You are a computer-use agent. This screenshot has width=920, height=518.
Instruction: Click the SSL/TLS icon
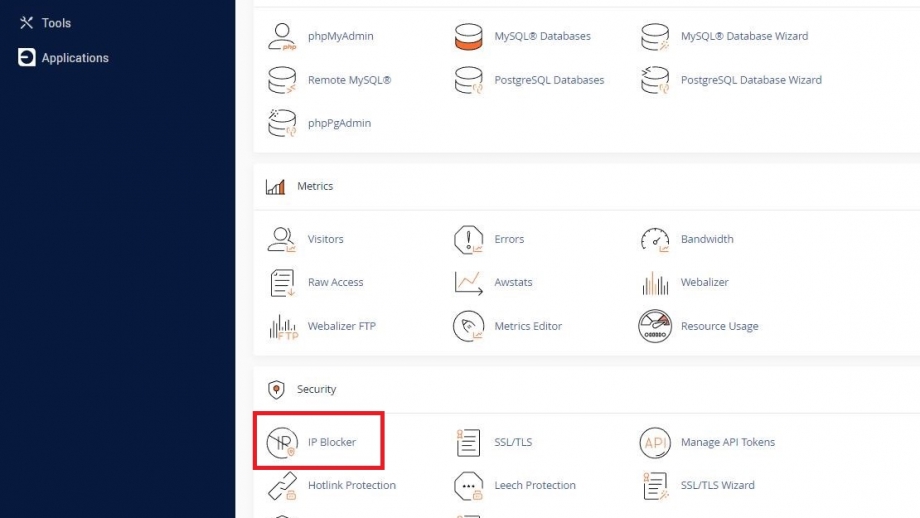(468, 442)
